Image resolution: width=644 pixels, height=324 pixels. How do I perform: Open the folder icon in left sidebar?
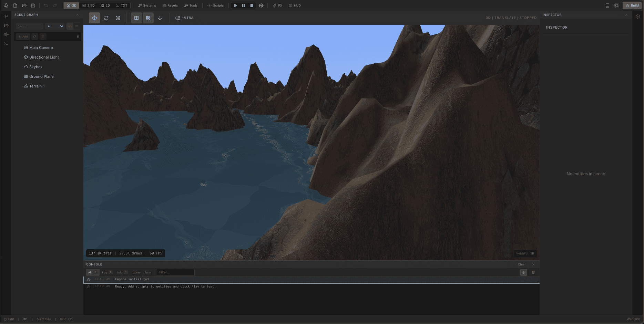point(6,25)
